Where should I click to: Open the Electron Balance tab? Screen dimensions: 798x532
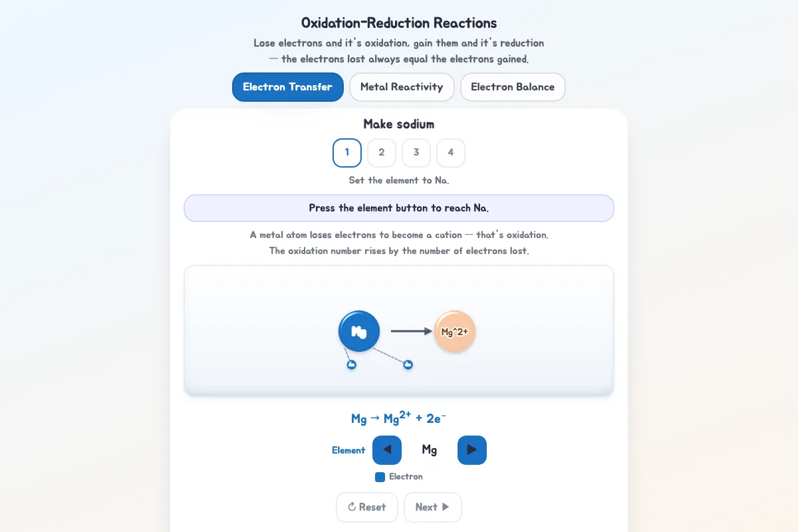click(513, 87)
